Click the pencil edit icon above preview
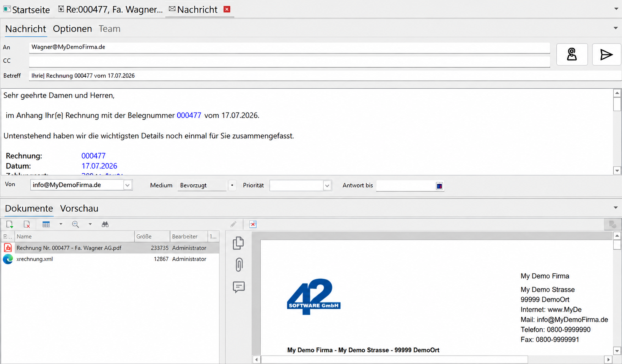 [x=233, y=224]
